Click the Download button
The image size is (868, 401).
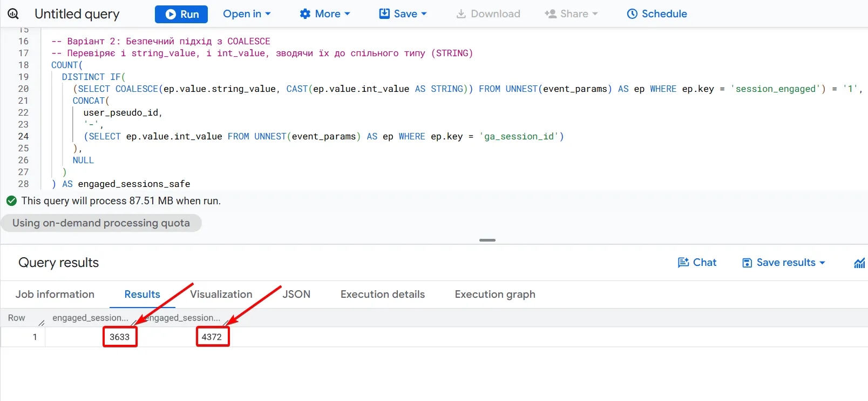pyautogui.click(x=488, y=14)
